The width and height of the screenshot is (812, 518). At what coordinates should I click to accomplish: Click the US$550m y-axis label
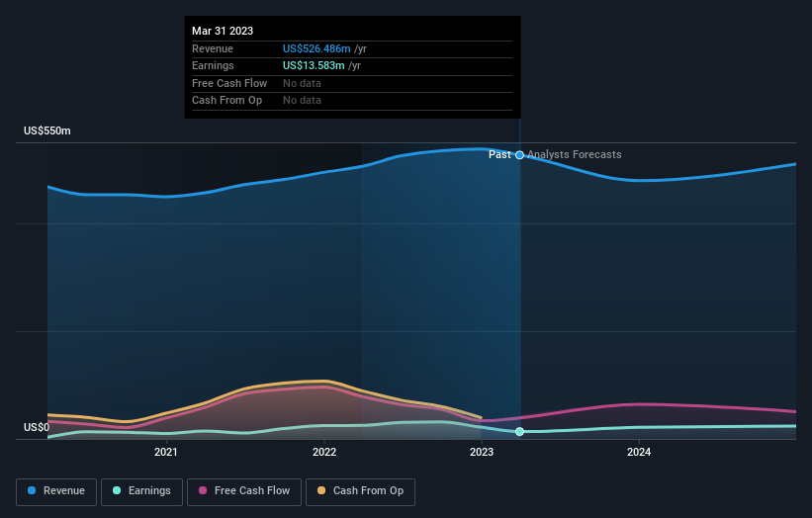pyautogui.click(x=47, y=130)
